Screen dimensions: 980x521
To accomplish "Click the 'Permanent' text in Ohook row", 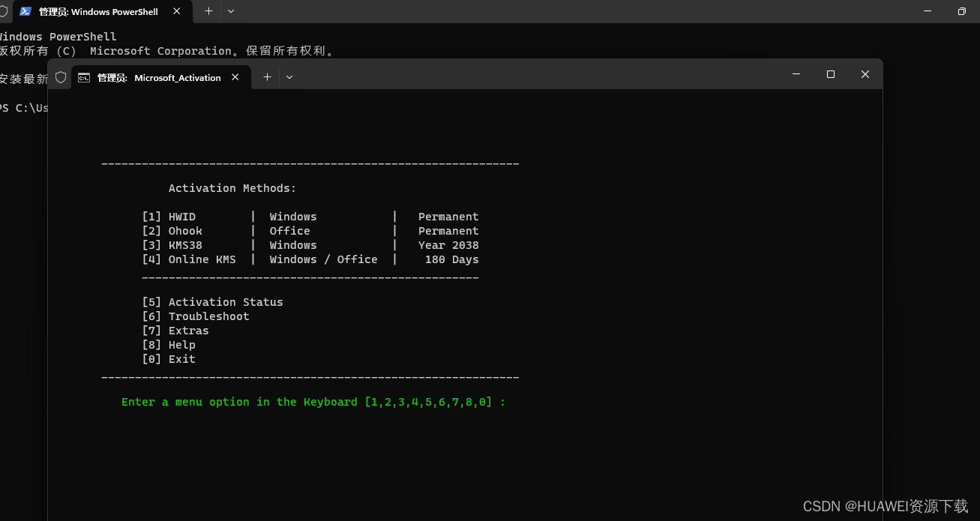I will coord(448,231).
